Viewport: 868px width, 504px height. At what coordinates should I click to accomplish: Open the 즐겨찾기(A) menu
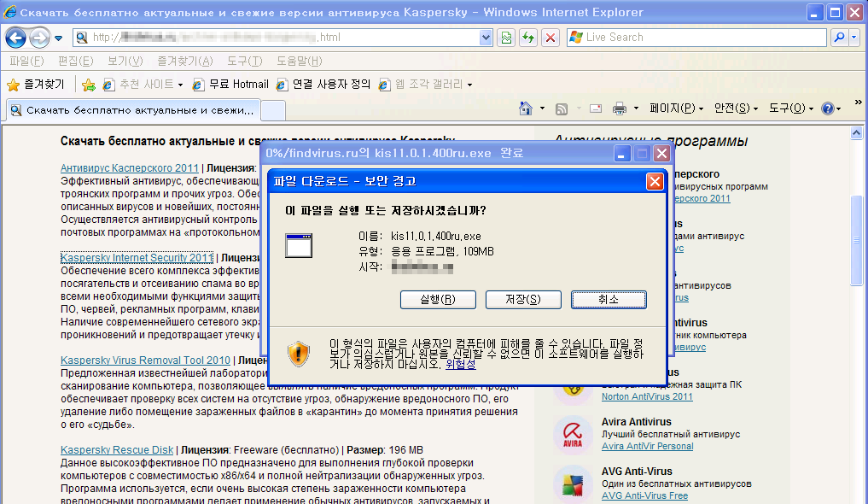(184, 61)
